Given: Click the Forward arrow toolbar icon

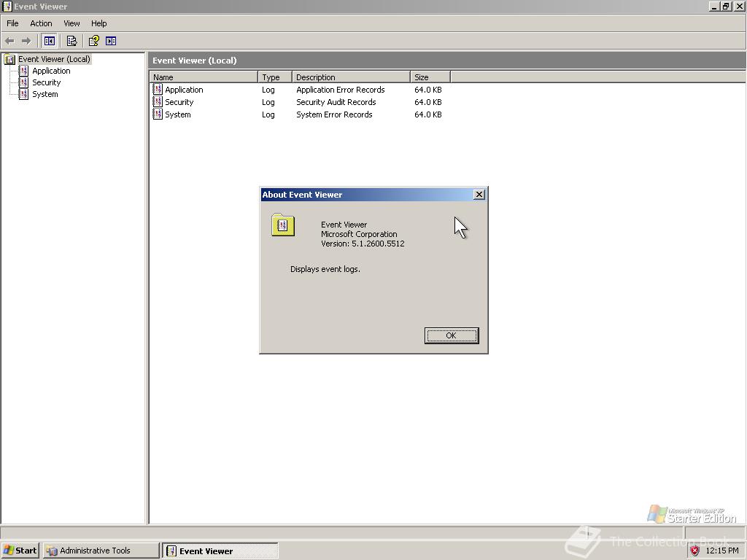Looking at the screenshot, I should click(26, 41).
